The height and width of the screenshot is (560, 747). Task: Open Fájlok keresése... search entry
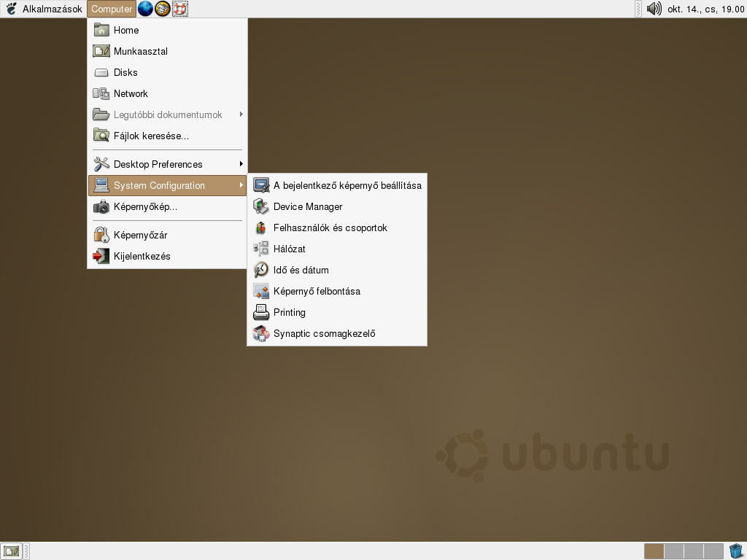pyautogui.click(x=167, y=136)
